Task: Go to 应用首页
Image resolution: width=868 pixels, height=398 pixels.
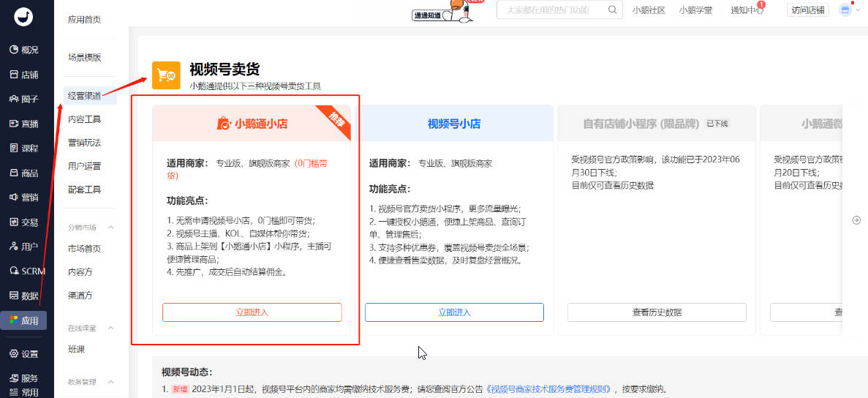Action: point(84,20)
